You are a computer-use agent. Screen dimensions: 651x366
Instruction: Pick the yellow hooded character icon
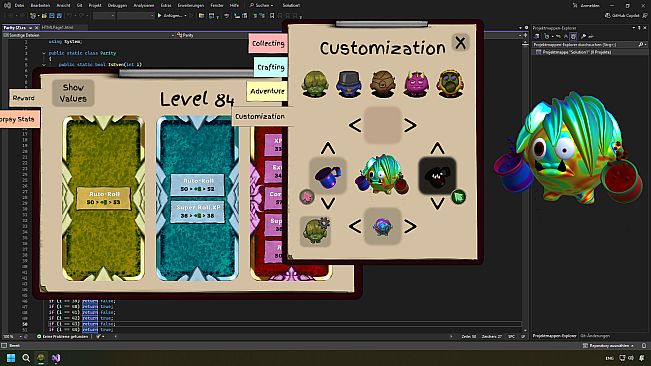point(450,84)
